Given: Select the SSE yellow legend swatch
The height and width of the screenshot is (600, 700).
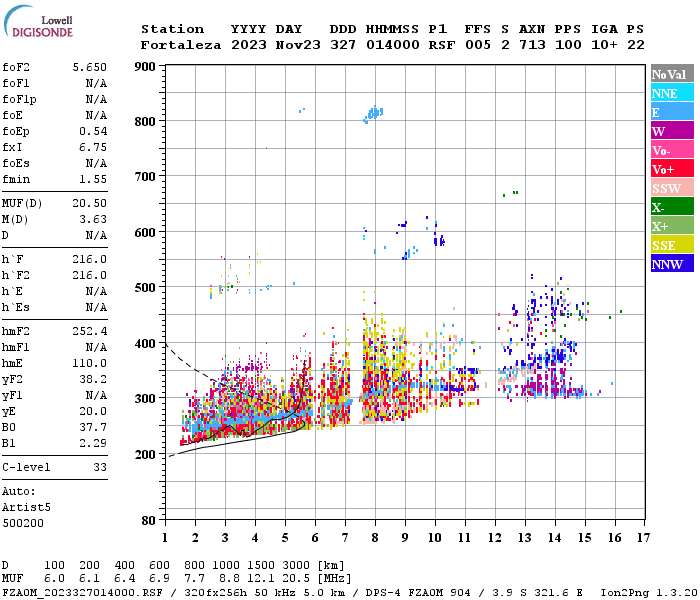Looking at the screenshot, I should point(672,245).
